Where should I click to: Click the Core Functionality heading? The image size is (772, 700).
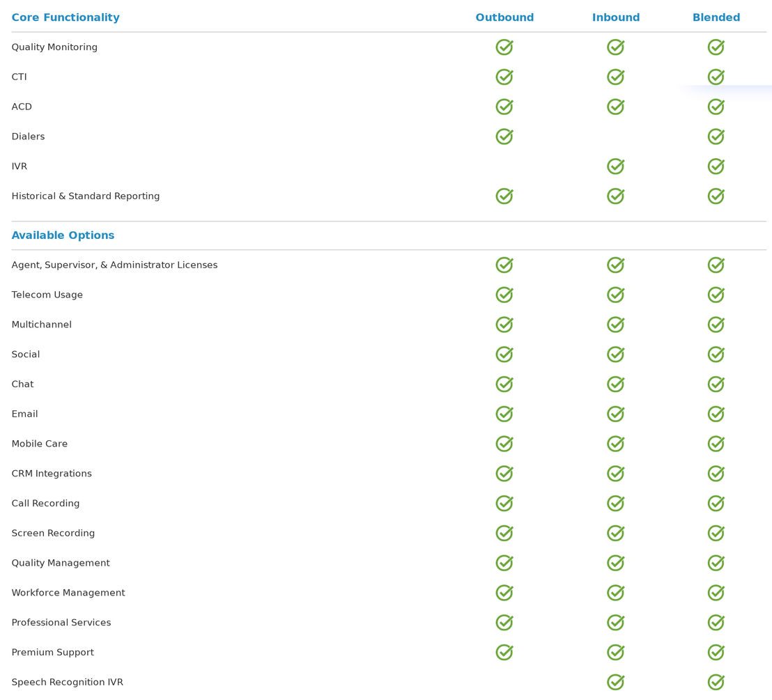pyautogui.click(x=65, y=17)
